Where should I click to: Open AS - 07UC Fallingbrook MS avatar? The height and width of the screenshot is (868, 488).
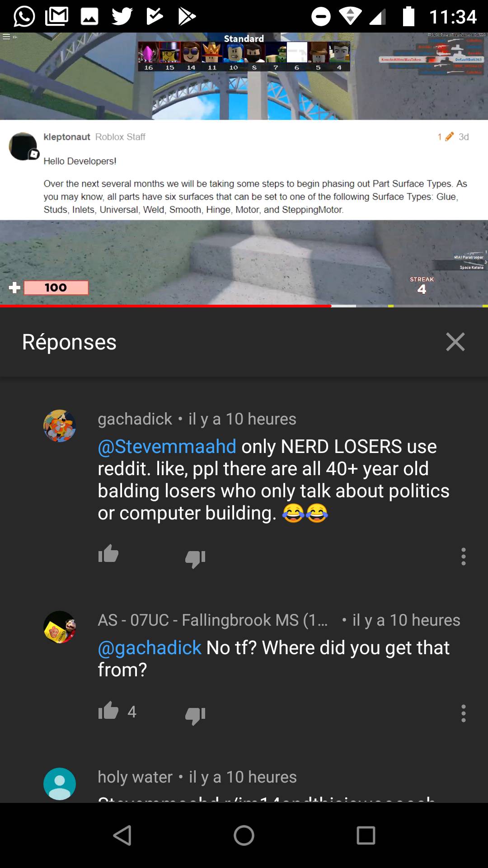60,627
